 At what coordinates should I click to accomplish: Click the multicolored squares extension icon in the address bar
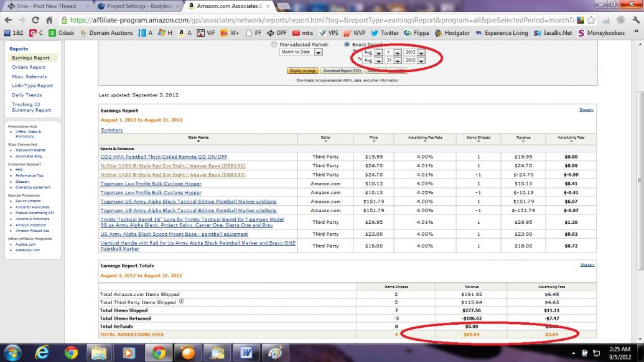tap(581, 20)
